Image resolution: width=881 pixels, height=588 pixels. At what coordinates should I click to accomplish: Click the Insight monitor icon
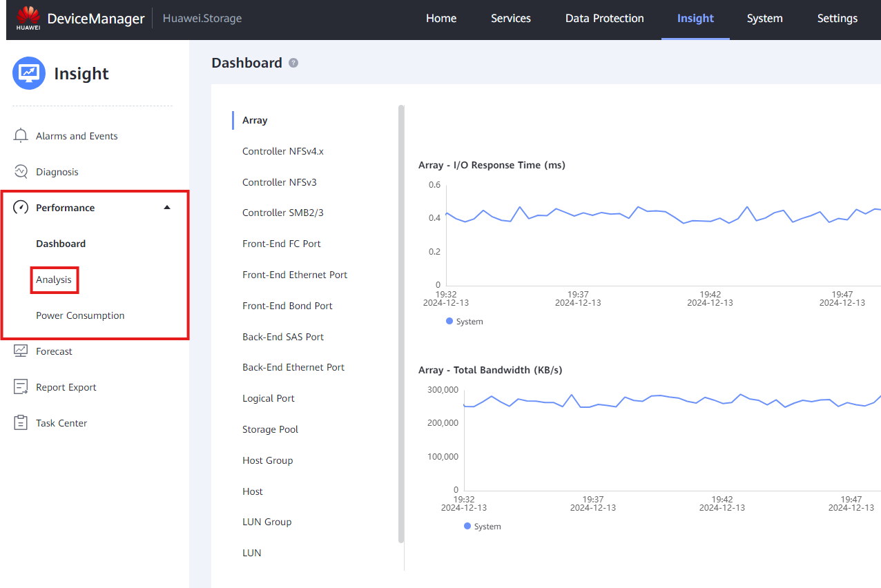tap(29, 73)
